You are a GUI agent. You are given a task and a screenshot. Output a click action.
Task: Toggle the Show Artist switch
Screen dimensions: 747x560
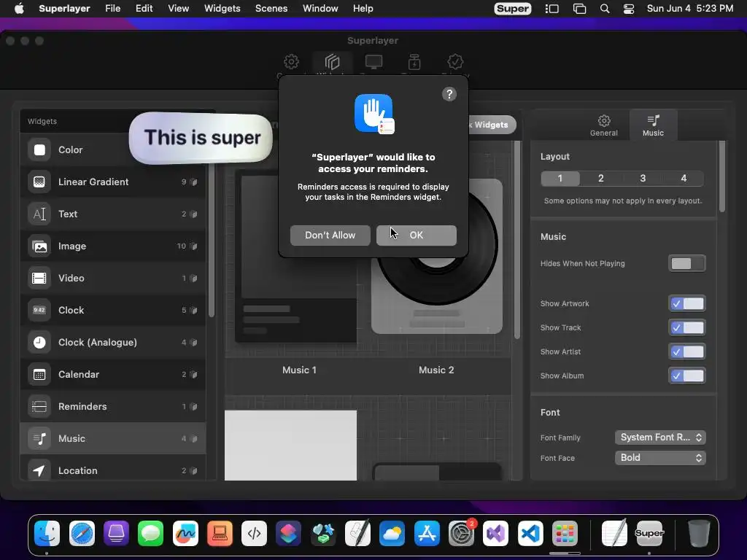(687, 352)
